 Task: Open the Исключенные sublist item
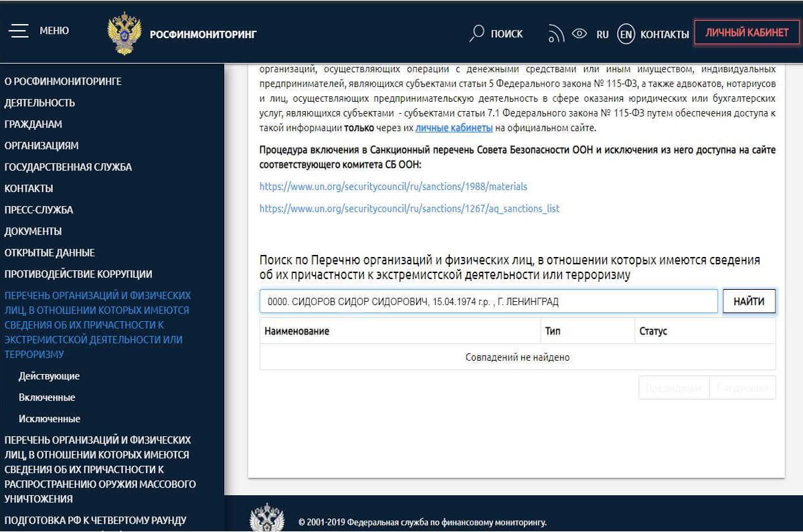pyautogui.click(x=50, y=419)
